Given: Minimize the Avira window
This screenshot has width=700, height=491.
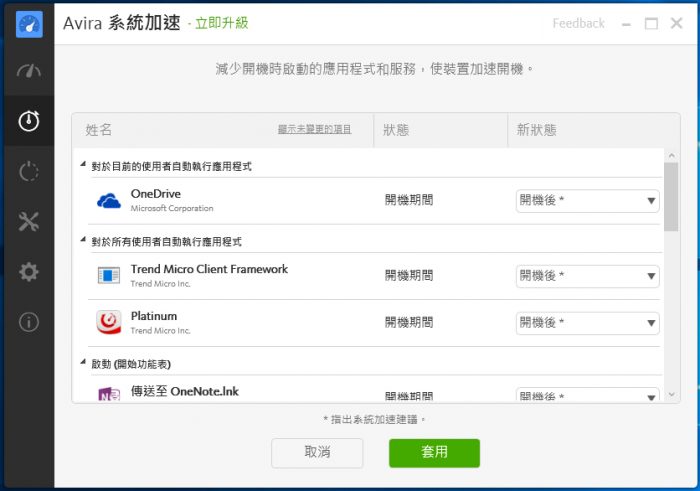Looking at the screenshot, I should (626, 24).
